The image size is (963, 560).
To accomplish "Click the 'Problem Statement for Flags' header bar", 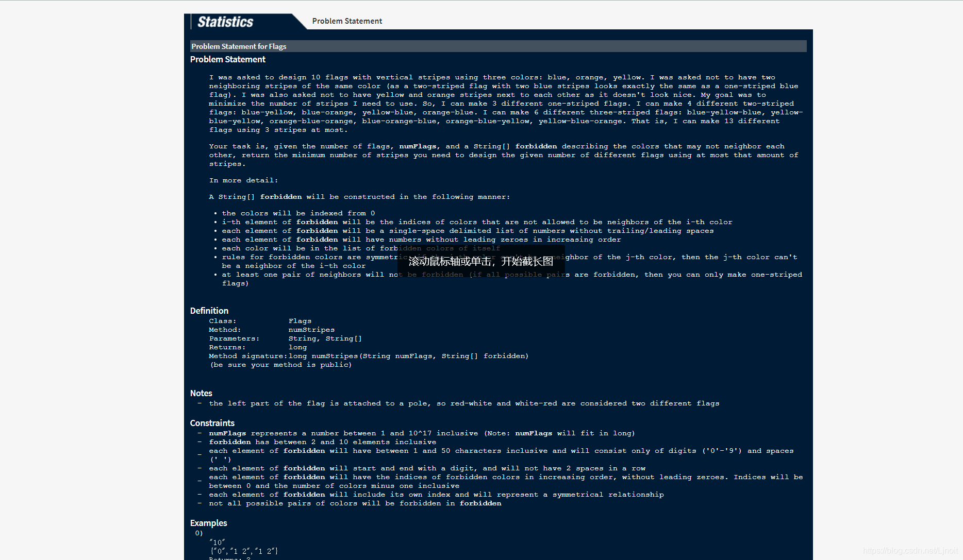I will 498,46.
